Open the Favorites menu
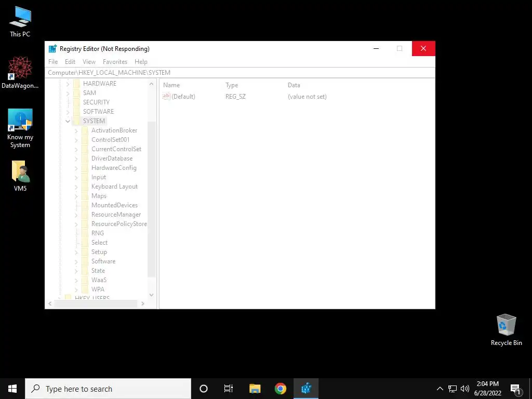This screenshot has height=399, width=532. click(115, 62)
